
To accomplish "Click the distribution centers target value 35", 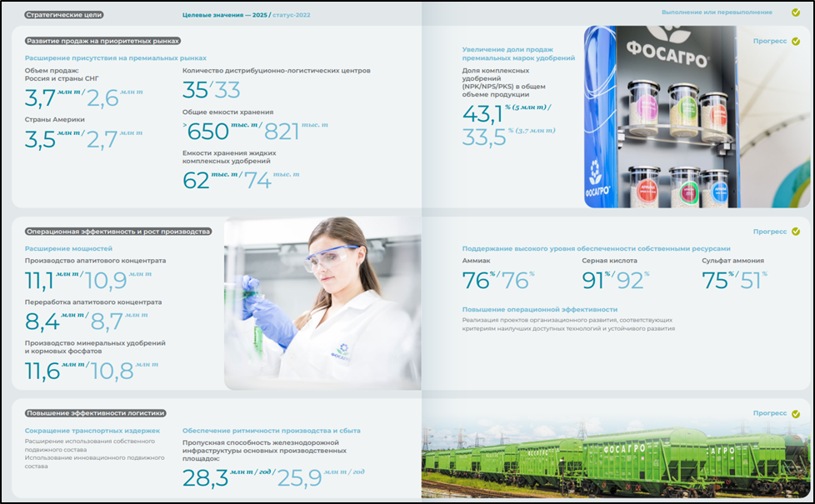I will coord(196,91).
